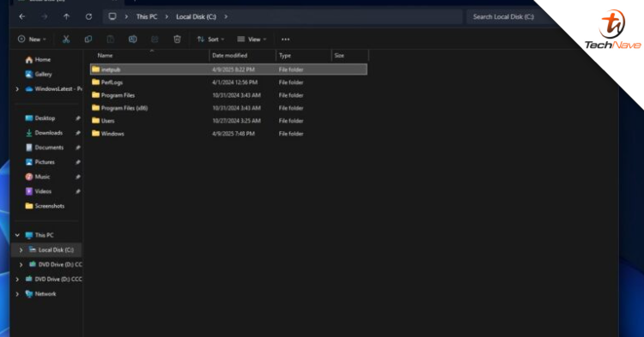Sort by the Date modified column header

tap(229, 56)
